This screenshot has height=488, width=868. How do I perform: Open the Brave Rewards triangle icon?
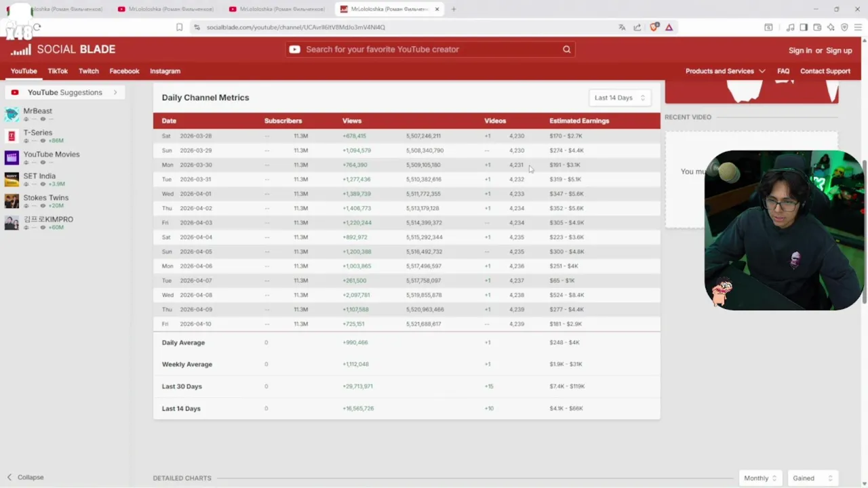coord(669,27)
